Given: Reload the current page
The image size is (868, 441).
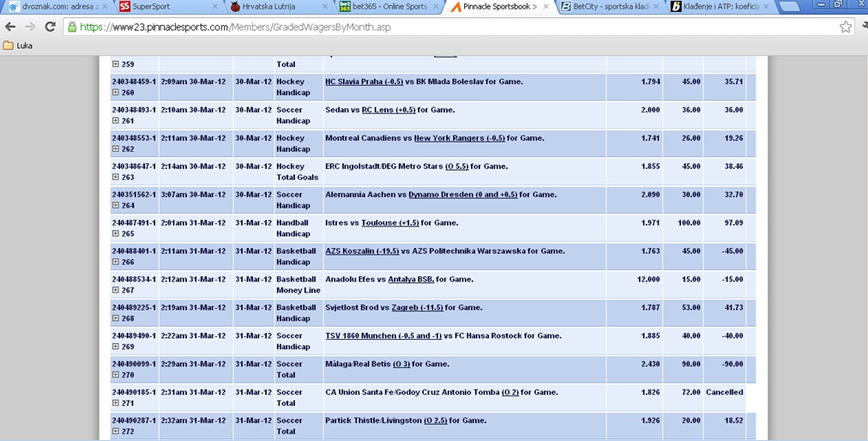Looking at the screenshot, I should click(50, 27).
